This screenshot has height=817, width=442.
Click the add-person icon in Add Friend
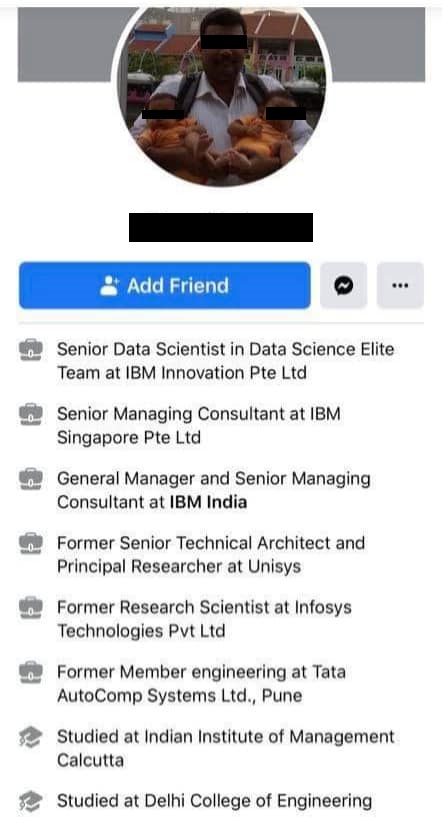coord(109,286)
